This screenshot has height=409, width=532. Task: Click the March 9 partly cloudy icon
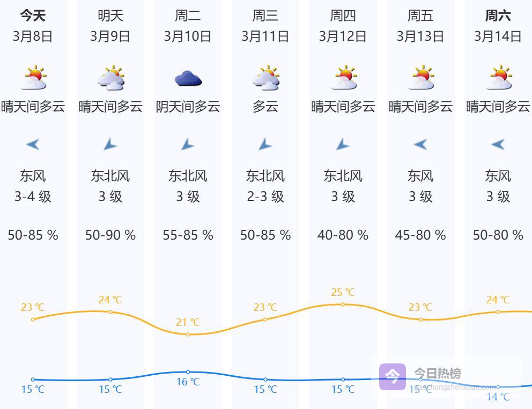pyautogui.click(x=110, y=78)
